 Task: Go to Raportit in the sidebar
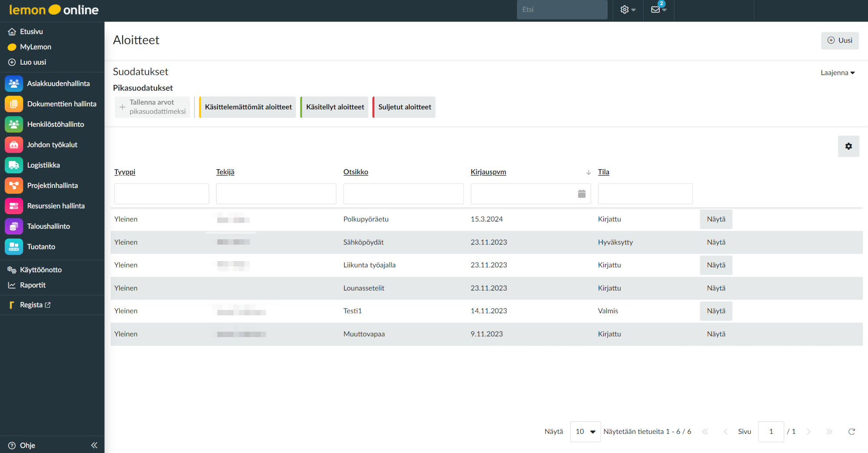pos(33,285)
